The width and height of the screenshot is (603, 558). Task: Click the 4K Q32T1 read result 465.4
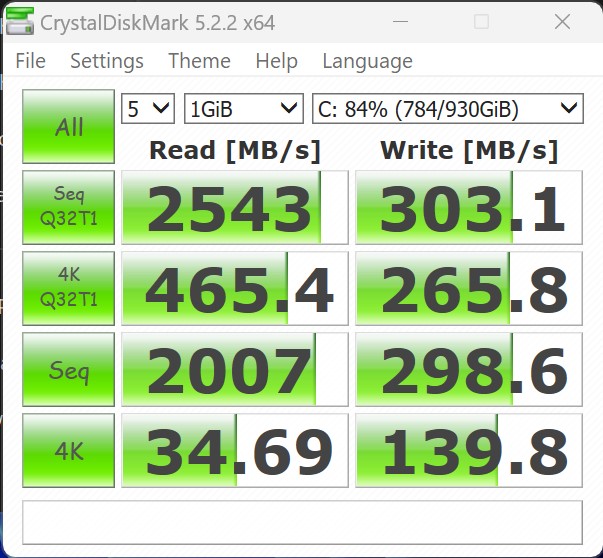(x=235, y=288)
